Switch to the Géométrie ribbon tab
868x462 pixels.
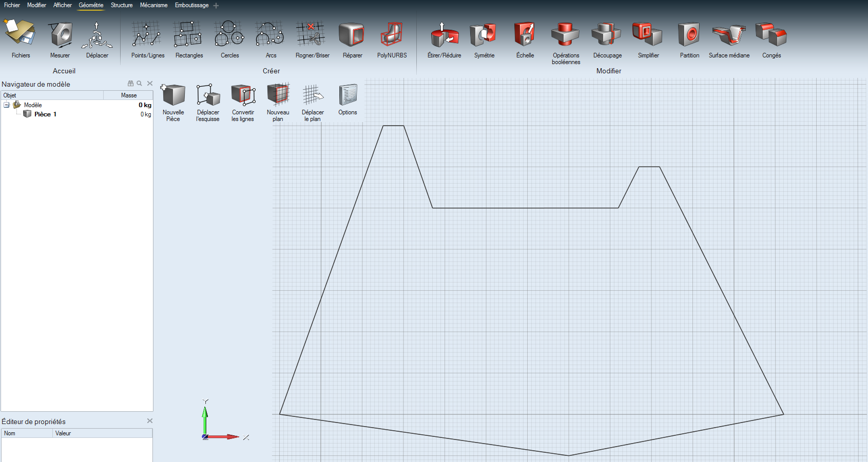tap(91, 5)
